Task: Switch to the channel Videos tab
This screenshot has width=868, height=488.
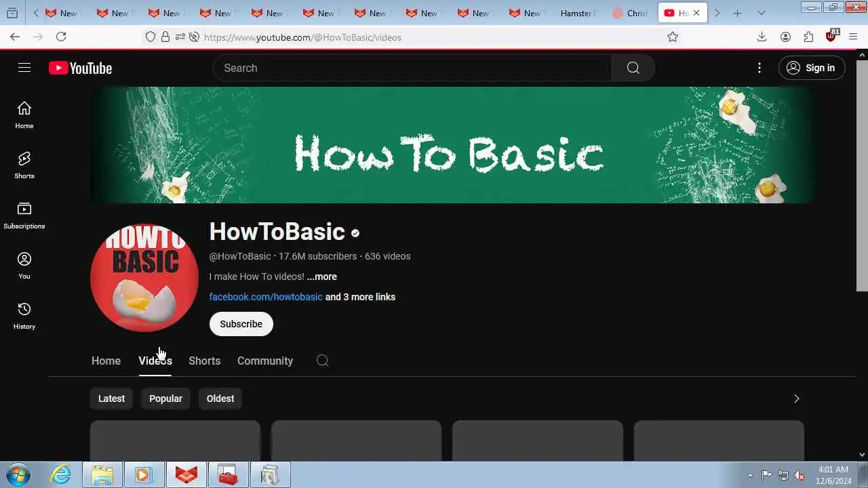Action: (155, 361)
